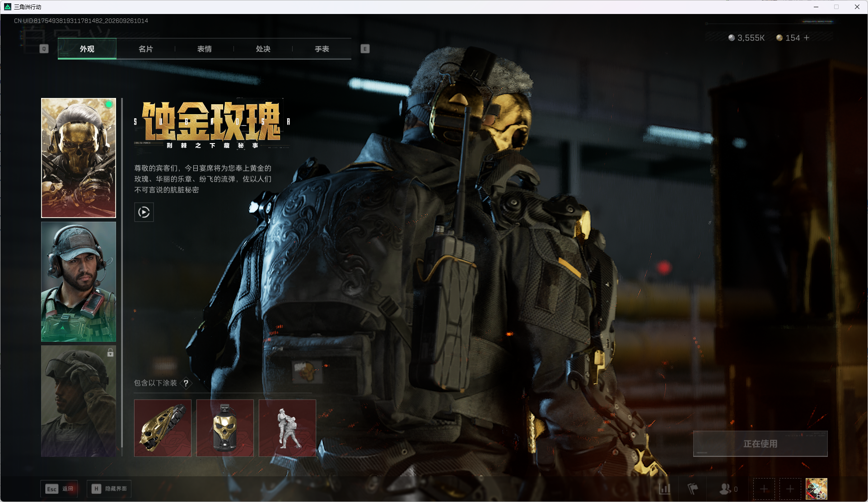868x502 pixels.
Task: View the execution animation item
Action: 287,428
